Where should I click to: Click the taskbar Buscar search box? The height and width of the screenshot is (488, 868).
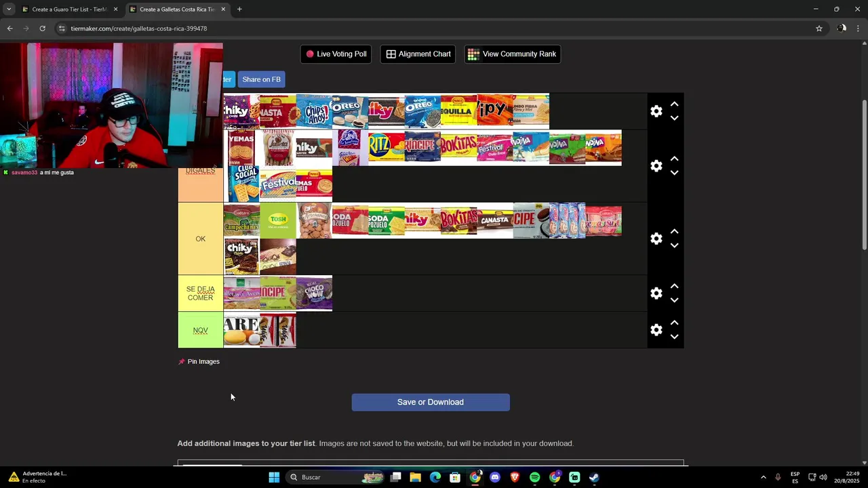coord(335,477)
